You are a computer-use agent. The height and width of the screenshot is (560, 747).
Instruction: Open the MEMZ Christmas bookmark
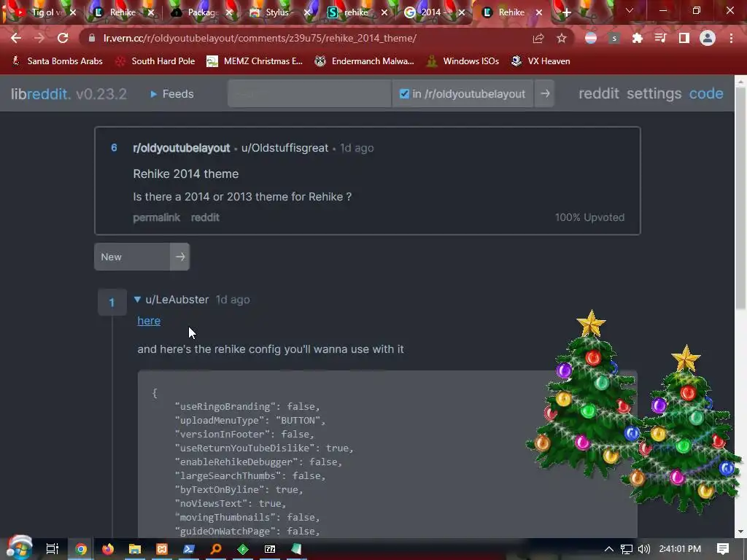tap(255, 61)
